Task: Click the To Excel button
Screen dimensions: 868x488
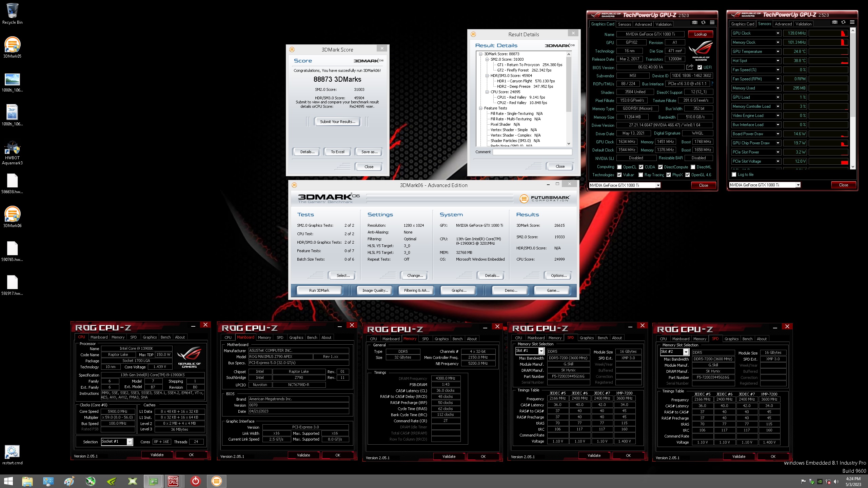Action: coord(337,152)
